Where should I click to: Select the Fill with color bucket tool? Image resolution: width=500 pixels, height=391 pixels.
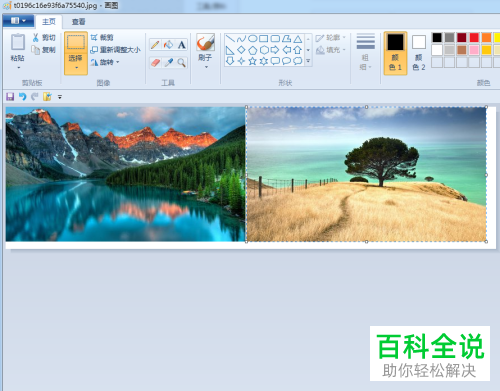(168, 44)
